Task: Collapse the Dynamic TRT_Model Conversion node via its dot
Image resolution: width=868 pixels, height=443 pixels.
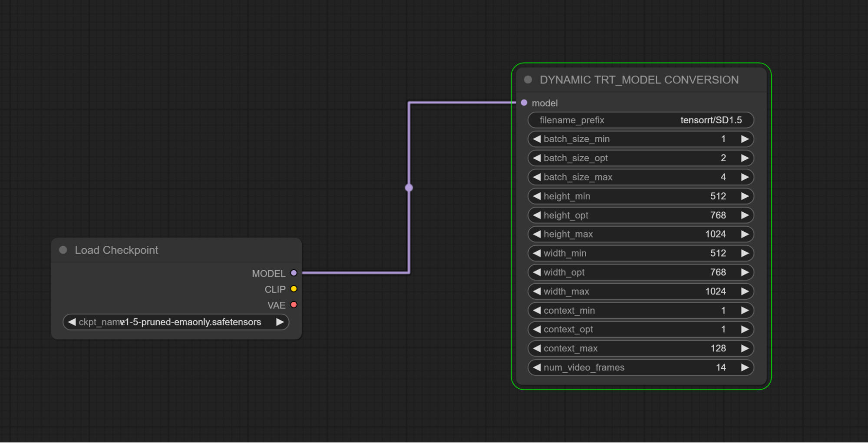Action: pyautogui.click(x=528, y=80)
